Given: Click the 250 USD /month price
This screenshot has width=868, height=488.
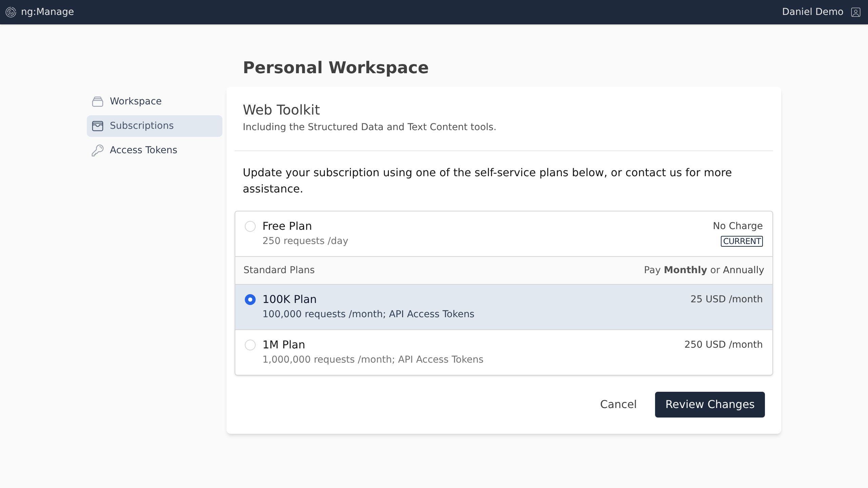Looking at the screenshot, I should pos(723,345).
